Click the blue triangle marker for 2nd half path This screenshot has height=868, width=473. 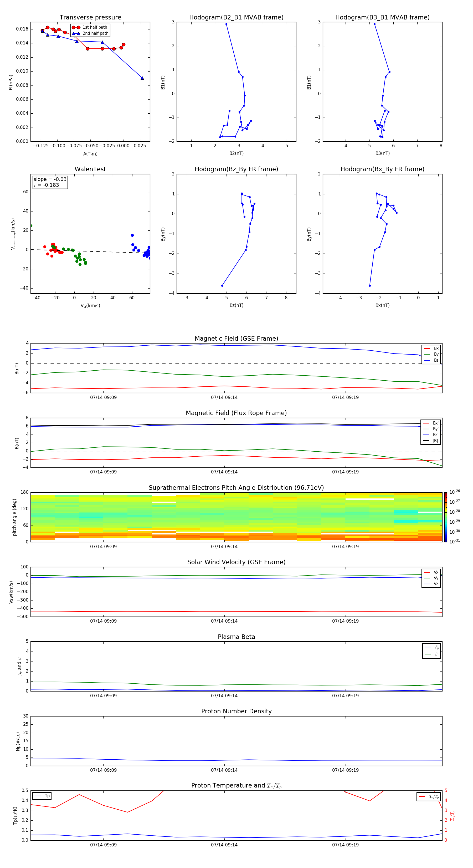click(x=76, y=33)
